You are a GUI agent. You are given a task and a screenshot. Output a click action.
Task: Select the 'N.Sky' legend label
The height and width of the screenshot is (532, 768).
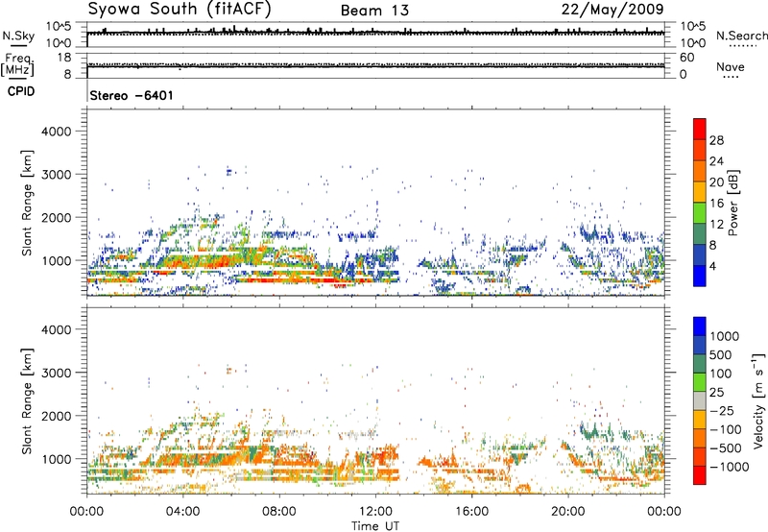tap(18, 36)
